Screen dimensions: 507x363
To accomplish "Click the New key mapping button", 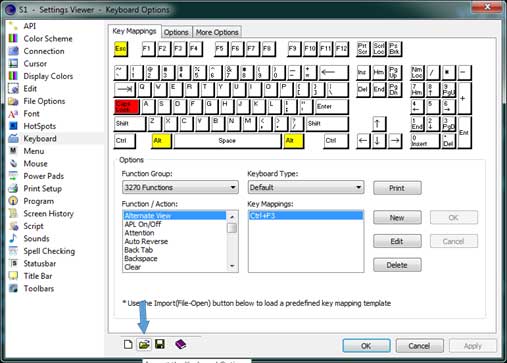I will (397, 218).
